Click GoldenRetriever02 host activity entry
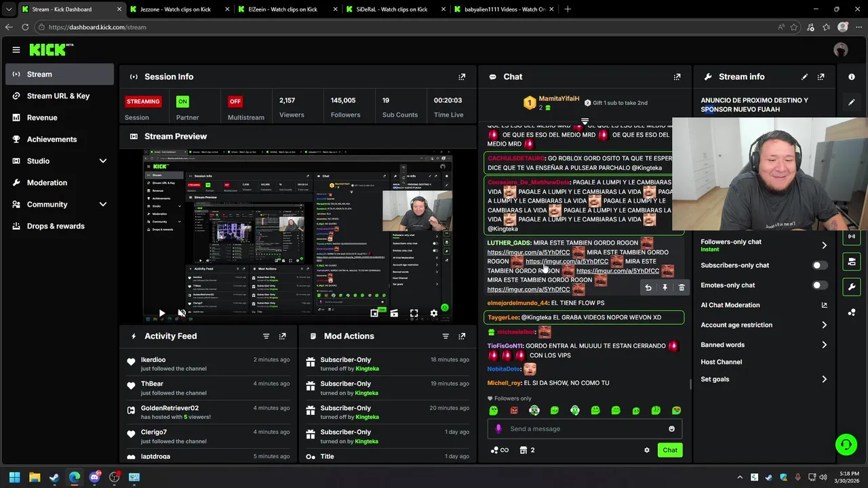868x488 pixels. 209,412
